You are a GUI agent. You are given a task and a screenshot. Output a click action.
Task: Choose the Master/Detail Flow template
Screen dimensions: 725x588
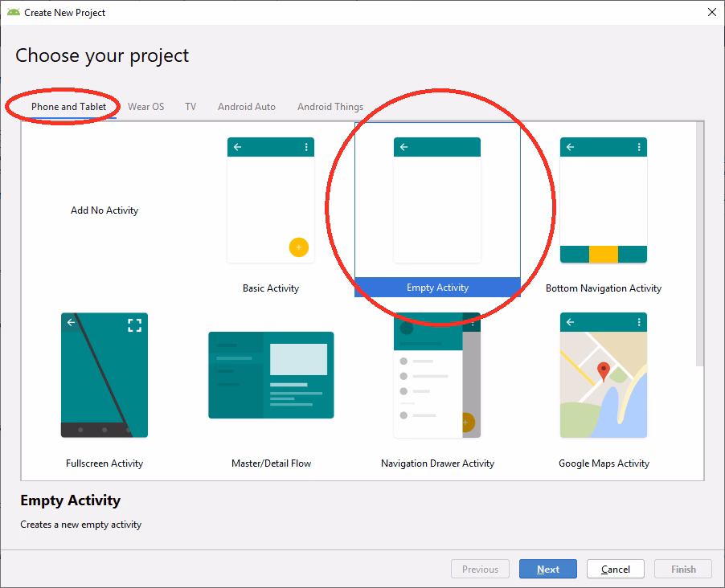pyautogui.click(x=270, y=375)
